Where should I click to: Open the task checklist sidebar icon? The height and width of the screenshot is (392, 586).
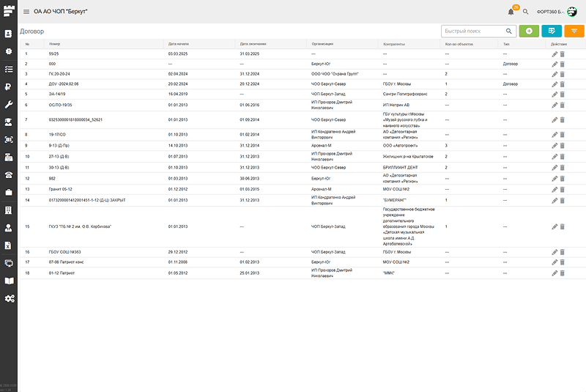pos(9,69)
